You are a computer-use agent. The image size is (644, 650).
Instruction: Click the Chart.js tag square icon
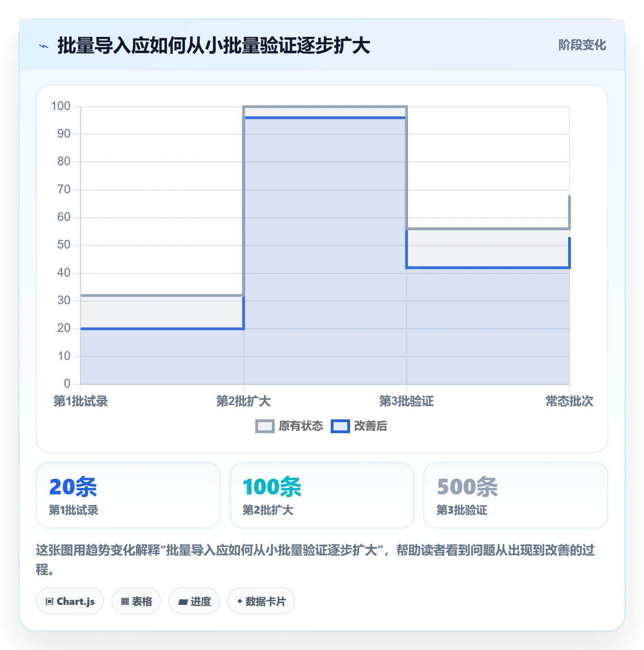click(x=50, y=602)
